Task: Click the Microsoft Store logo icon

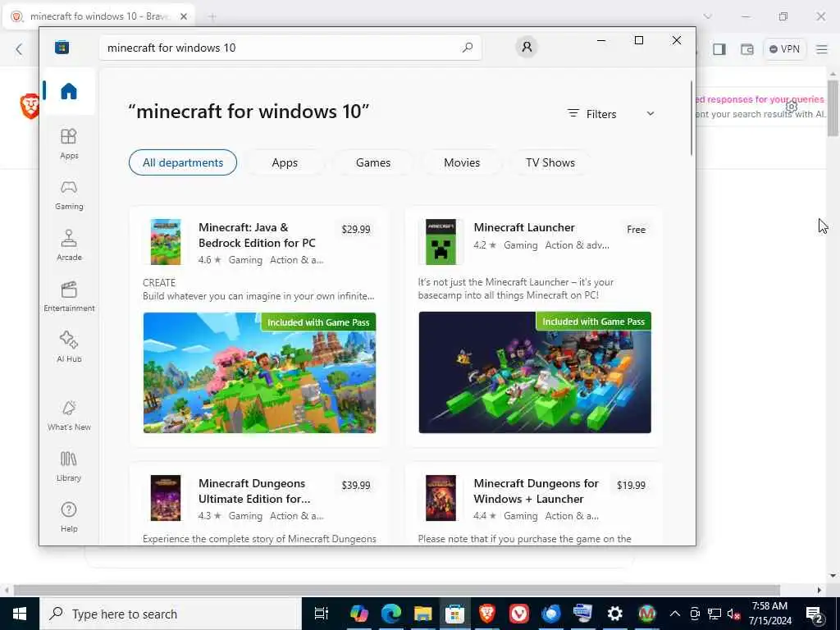Action: pyautogui.click(x=62, y=48)
